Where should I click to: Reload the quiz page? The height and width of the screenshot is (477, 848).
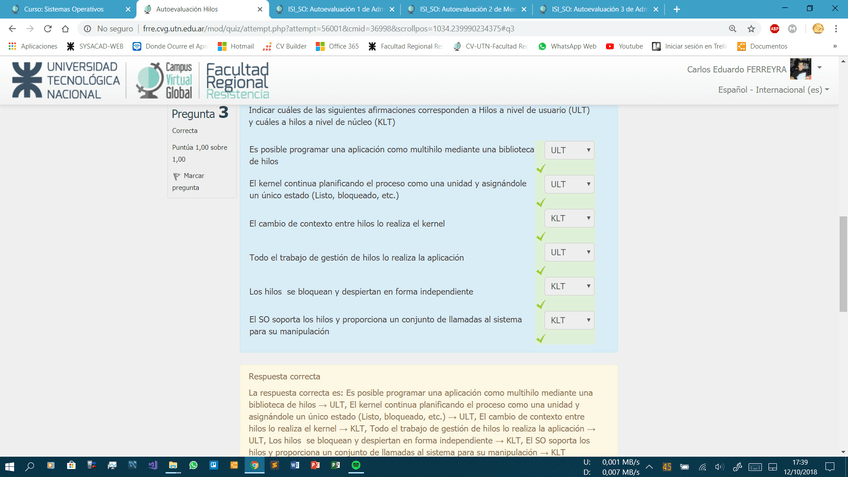tap(48, 29)
